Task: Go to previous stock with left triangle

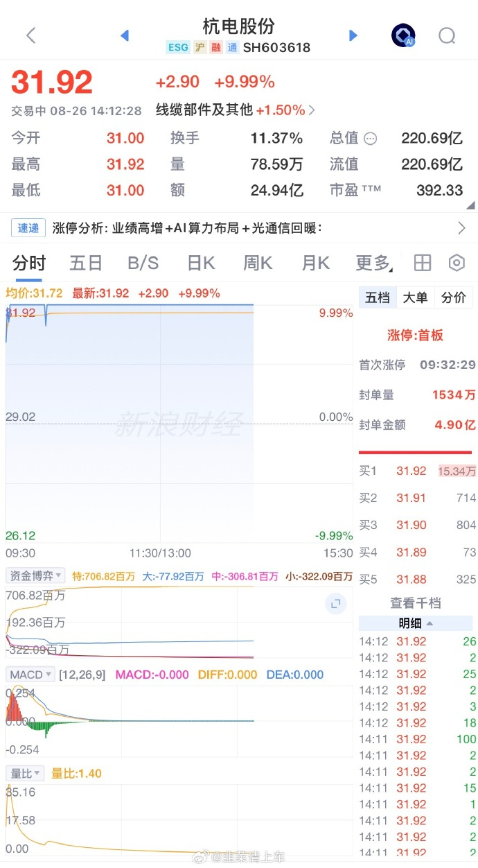Action: tap(125, 35)
